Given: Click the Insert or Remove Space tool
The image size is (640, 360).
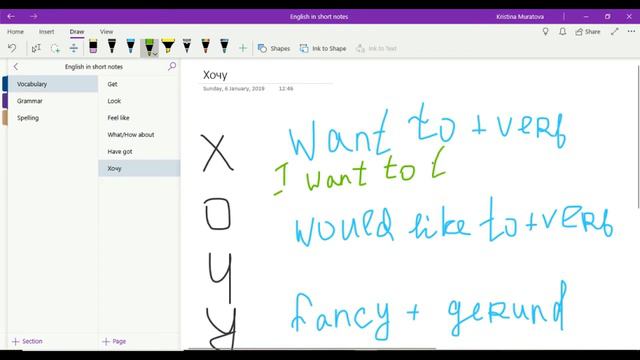Looking at the screenshot, I should click(74, 48).
